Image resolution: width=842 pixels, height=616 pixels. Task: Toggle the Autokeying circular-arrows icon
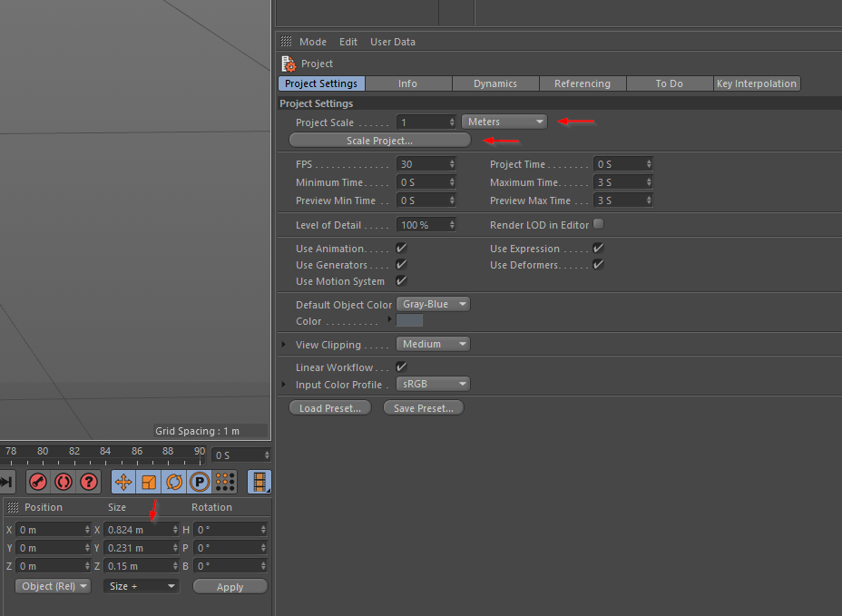[64, 482]
